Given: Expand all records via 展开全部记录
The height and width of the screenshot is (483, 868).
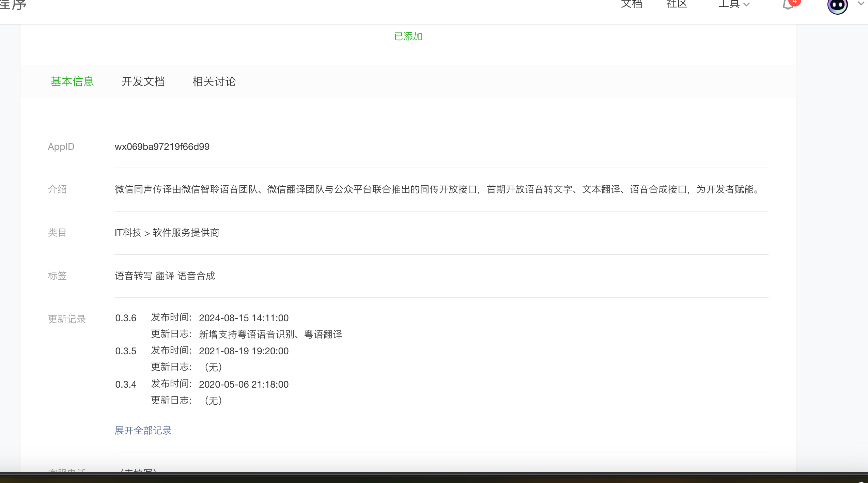Looking at the screenshot, I should click(x=143, y=431).
